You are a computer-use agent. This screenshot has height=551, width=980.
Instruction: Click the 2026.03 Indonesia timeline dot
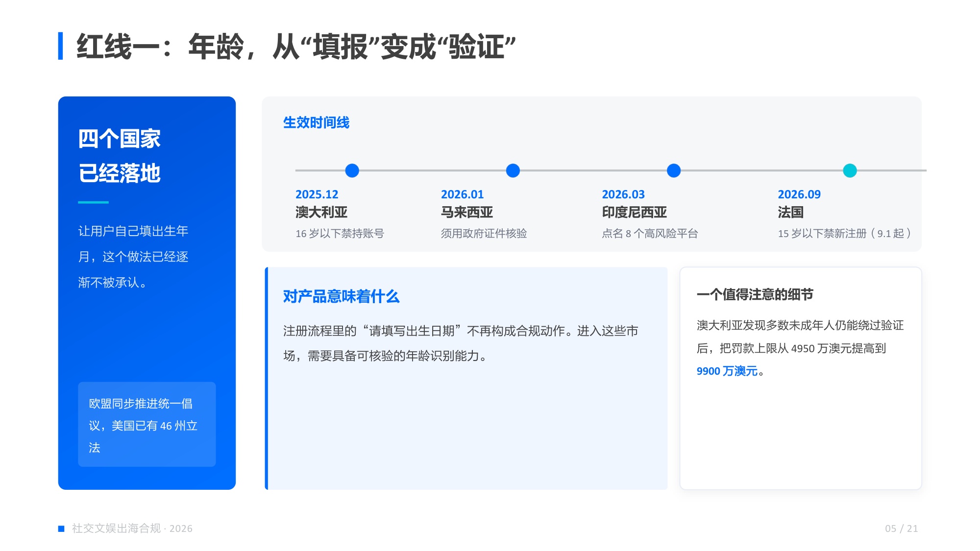pyautogui.click(x=674, y=170)
